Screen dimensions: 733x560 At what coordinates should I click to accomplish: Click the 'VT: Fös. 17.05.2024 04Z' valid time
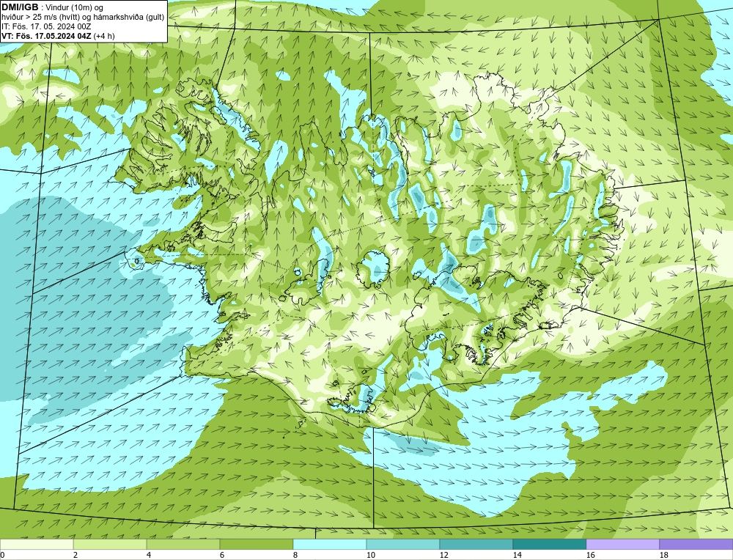[46, 35]
